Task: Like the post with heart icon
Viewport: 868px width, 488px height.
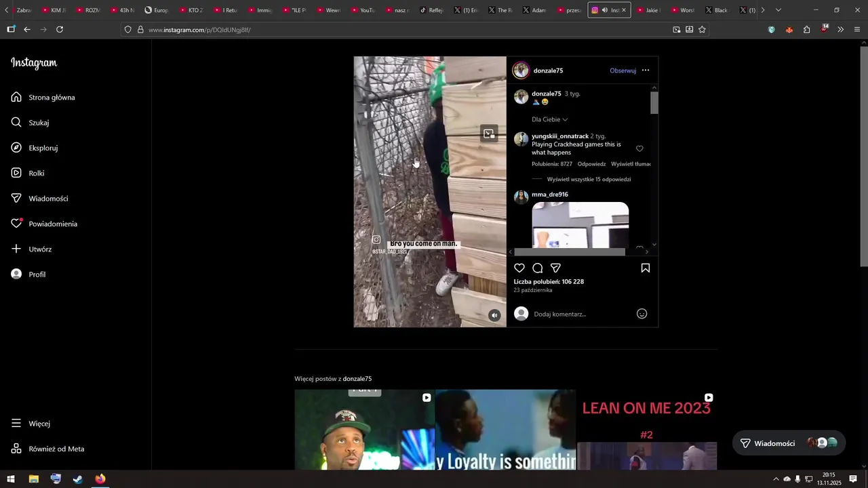Action: (519, 268)
